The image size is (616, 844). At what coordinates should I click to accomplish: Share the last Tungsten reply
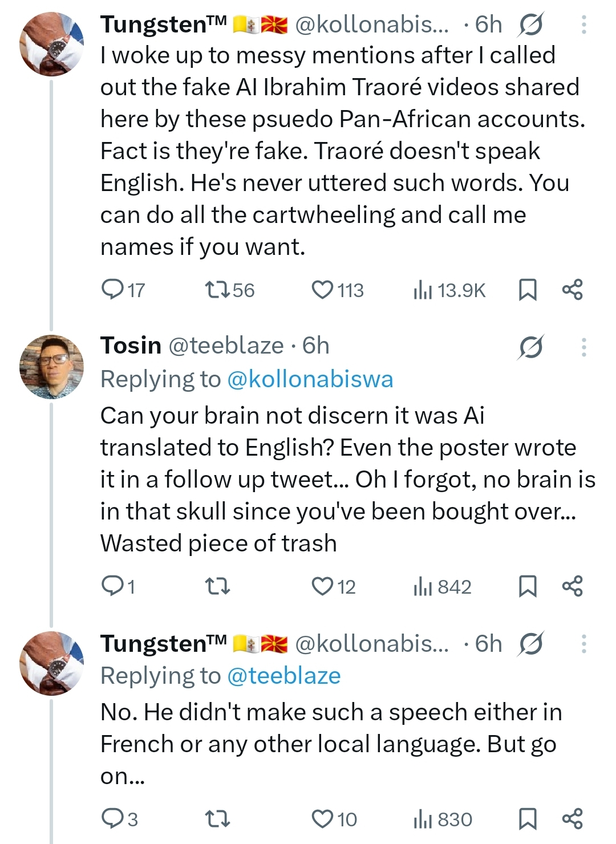(x=573, y=819)
